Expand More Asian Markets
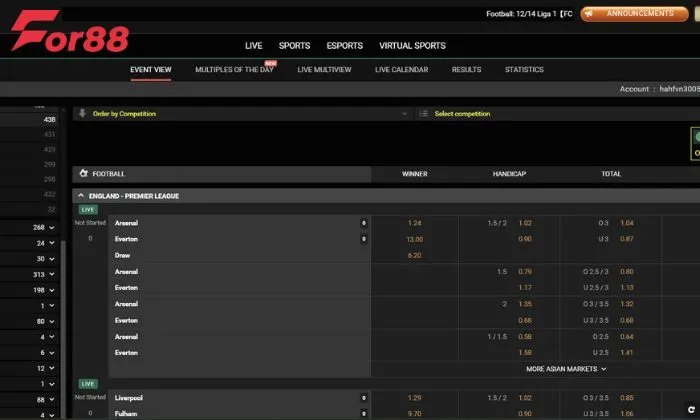The height and width of the screenshot is (420, 700). click(x=567, y=369)
